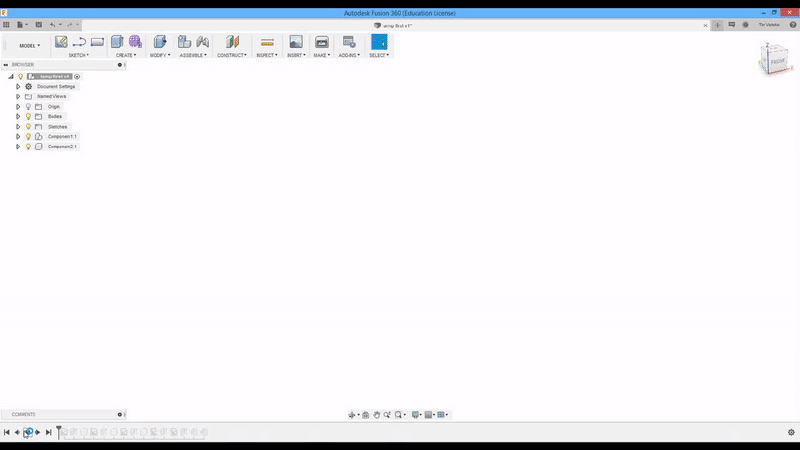Toggle Origin folder visibility bulb
The height and width of the screenshot is (450, 800).
[29, 107]
